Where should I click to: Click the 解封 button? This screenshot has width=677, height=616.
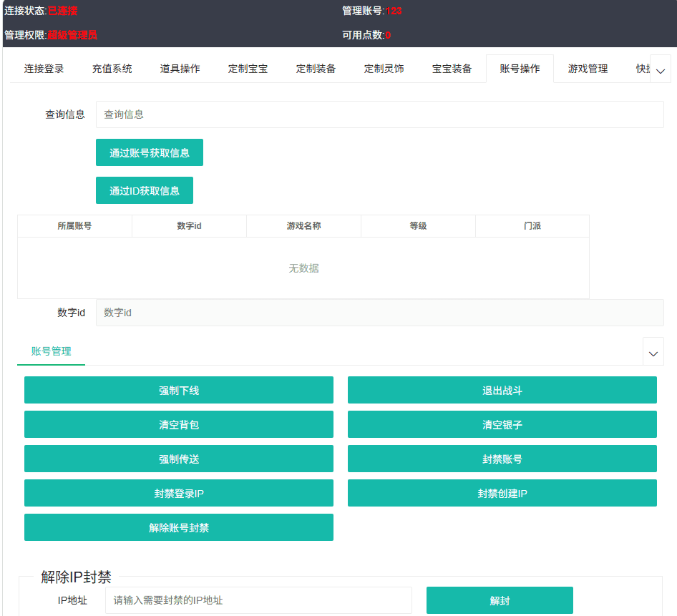[500, 600]
